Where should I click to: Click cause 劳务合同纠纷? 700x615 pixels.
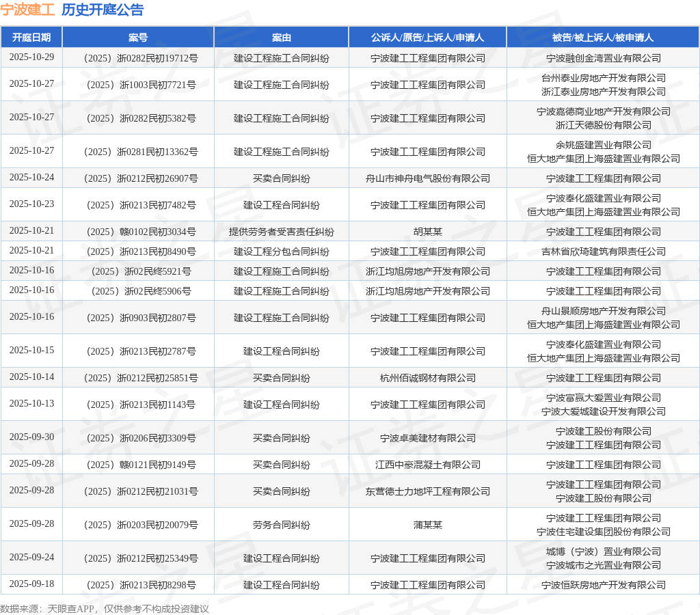pyautogui.click(x=281, y=525)
